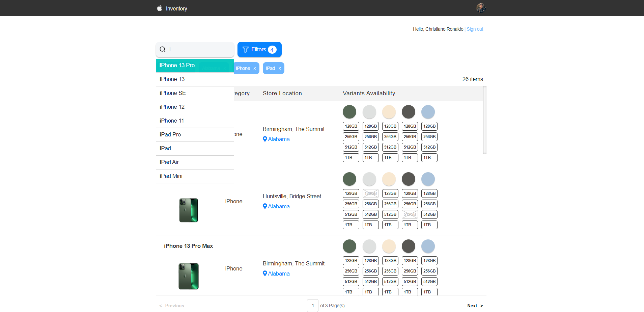The width and height of the screenshot is (644, 312).
Task: Click the Inventory title in header
Action: pyautogui.click(x=176, y=8)
